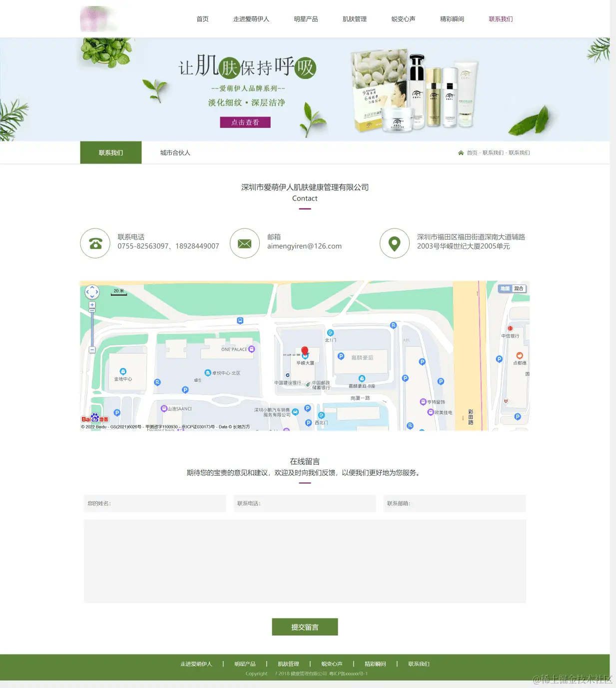616x688 pixels.
Task: Open footer link 肌肤管理
Action: coord(288,664)
